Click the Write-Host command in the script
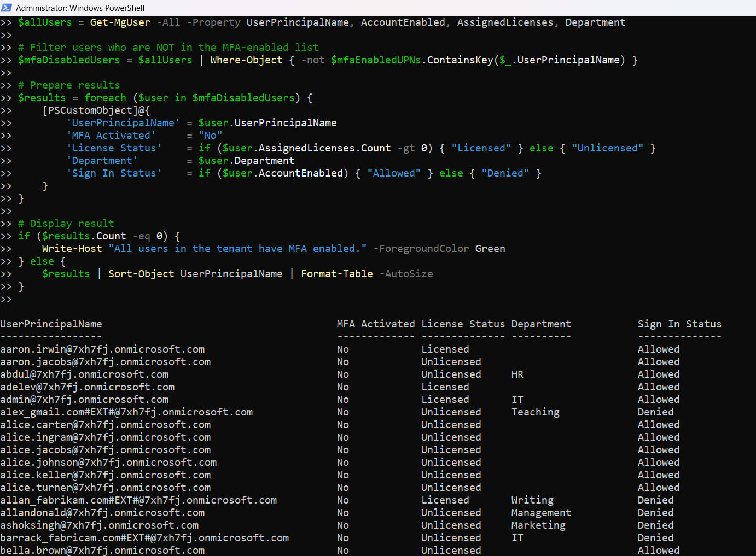Screen dimensions: 756x556 coord(72,249)
